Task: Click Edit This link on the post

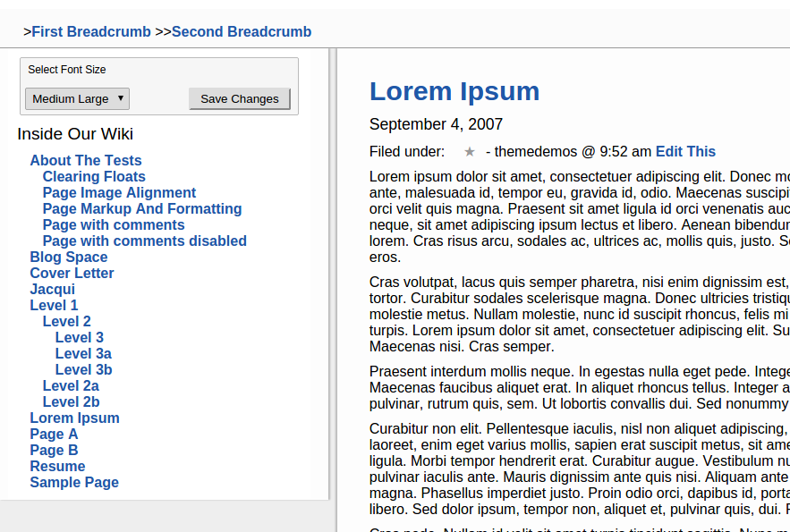Action: pyautogui.click(x=685, y=152)
